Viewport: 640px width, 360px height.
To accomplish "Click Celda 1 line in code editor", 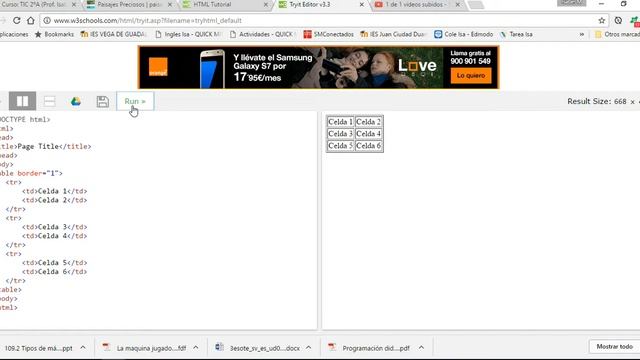I will tap(54, 191).
